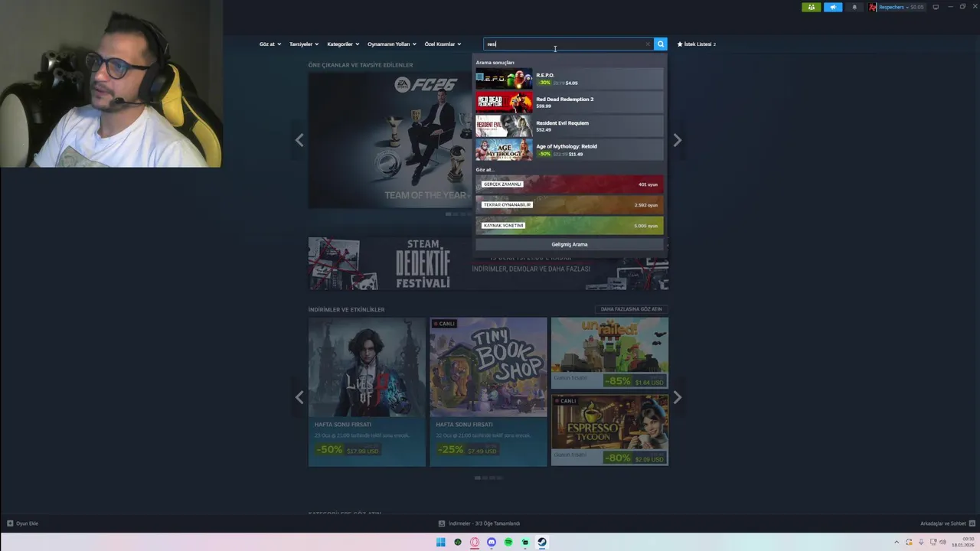Click the R.E.P.O. result thumbnail image
Image resolution: width=980 pixels, height=551 pixels.
tap(504, 79)
